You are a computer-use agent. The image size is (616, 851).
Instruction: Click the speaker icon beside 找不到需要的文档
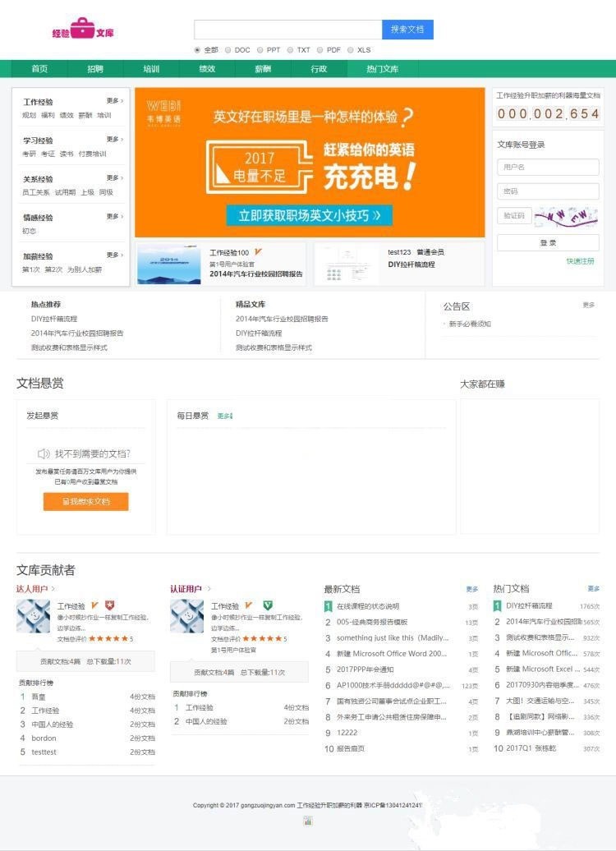(44, 453)
